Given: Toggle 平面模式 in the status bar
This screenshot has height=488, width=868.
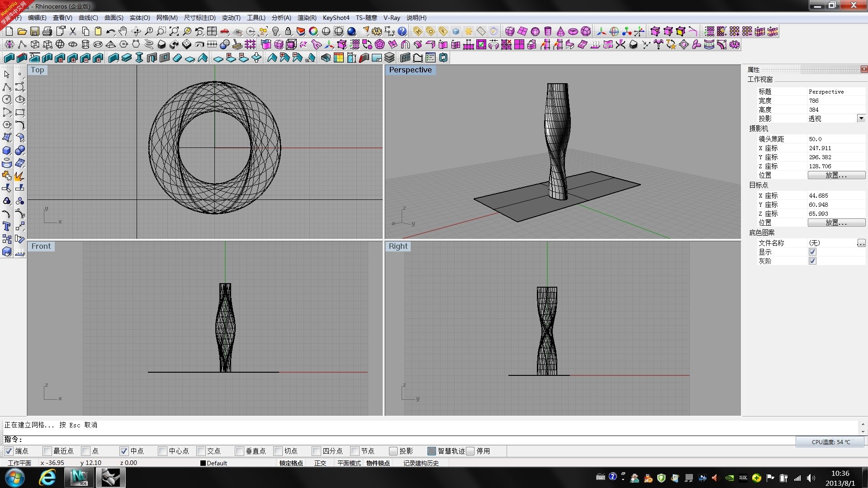Looking at the screenshot, I should click(349, 463).
